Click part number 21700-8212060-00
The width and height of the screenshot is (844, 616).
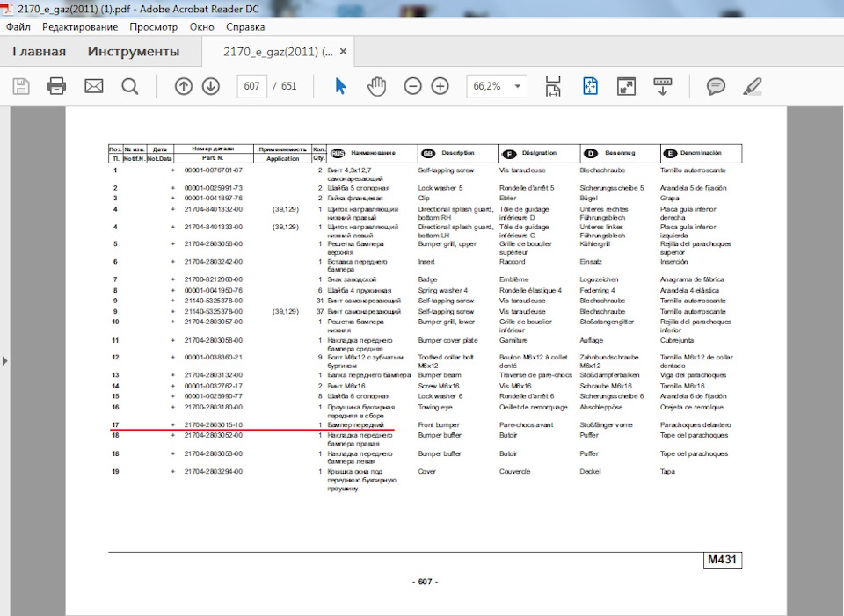213,279
